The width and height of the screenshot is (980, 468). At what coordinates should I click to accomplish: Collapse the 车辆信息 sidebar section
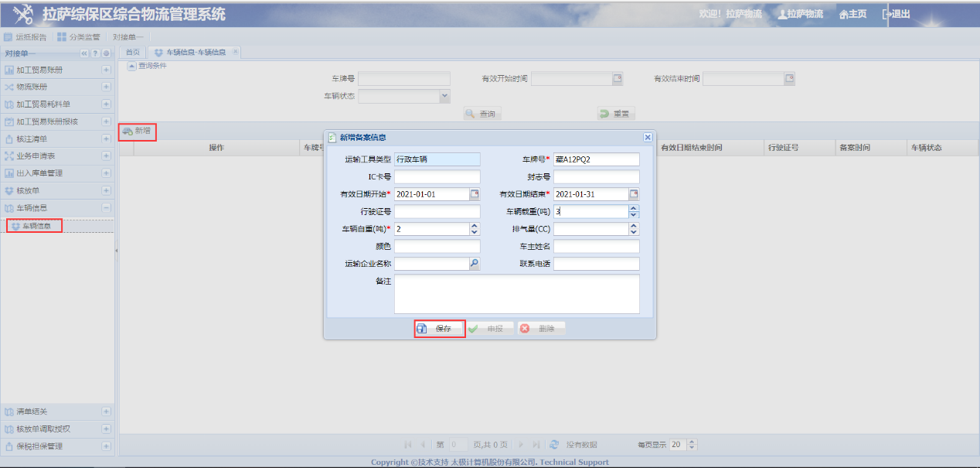107,208
